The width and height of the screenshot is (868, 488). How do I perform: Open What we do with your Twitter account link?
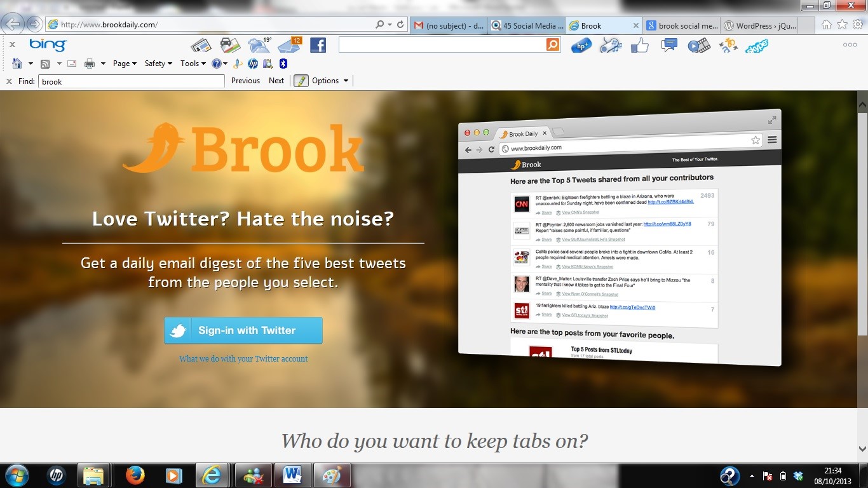tap(243, 359)
